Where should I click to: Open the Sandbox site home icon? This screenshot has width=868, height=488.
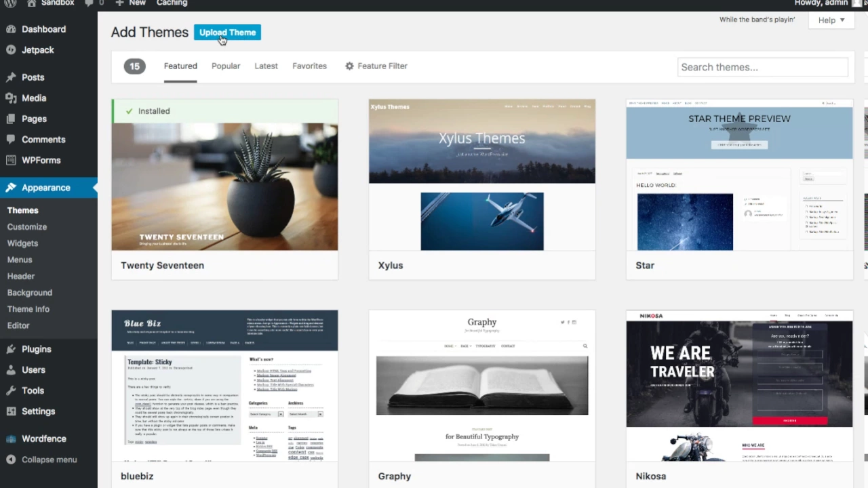[31, 3]
